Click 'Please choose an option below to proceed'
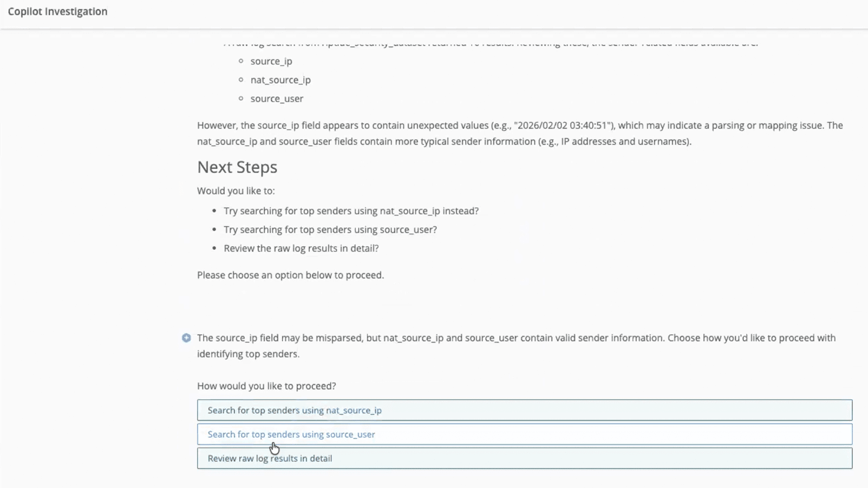The width and height of the screenshot is (868, 488). 290,275
